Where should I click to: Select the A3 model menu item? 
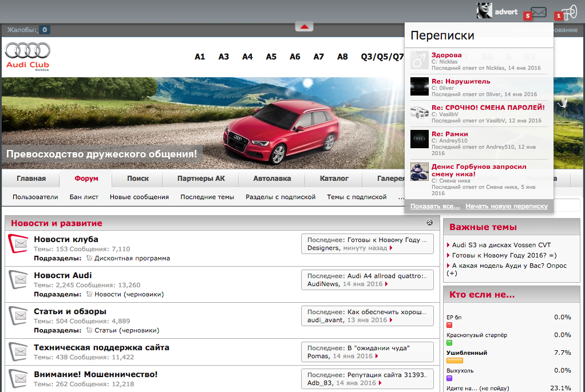pyautogui.click(x=223, y=57)
